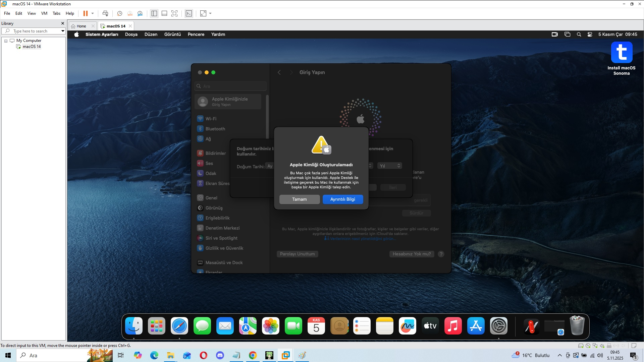Open Google Chrome from Windows taskbar
Viewport: 644px width, 362px height.
coord(253,355)
